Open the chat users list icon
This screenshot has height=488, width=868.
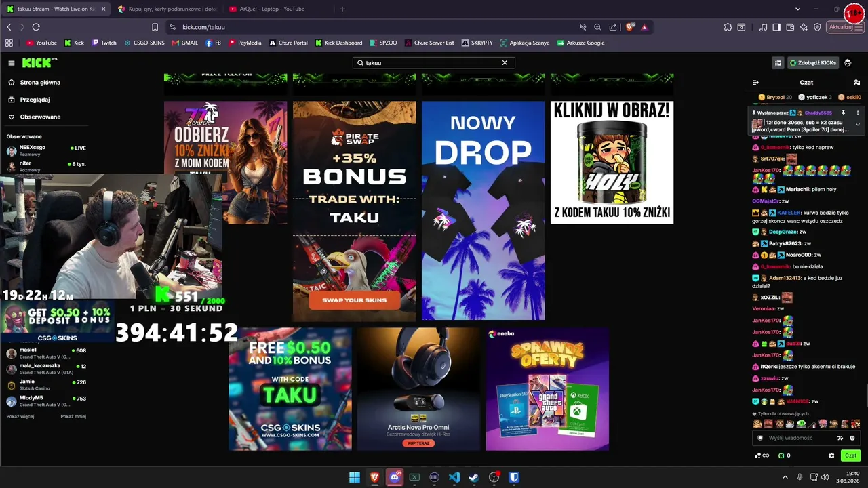(857, 83)
